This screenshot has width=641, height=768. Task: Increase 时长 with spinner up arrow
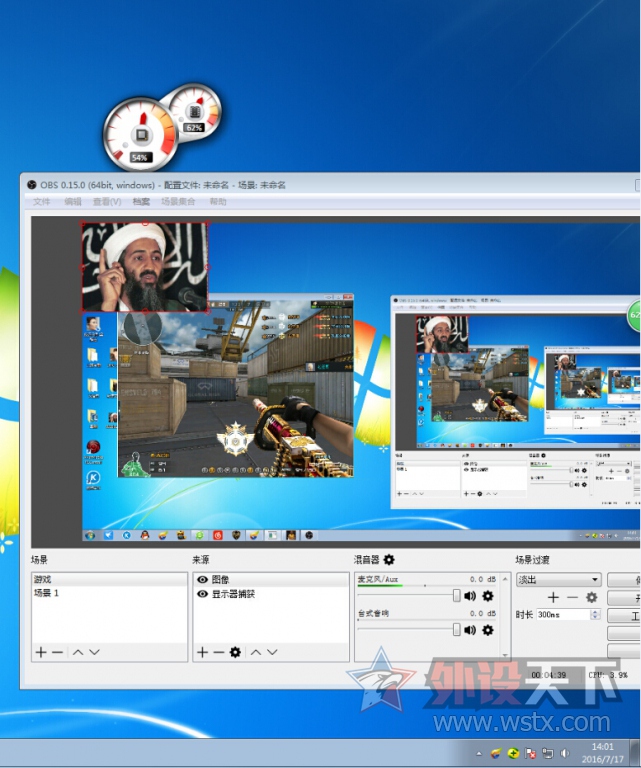coord(595,612)
